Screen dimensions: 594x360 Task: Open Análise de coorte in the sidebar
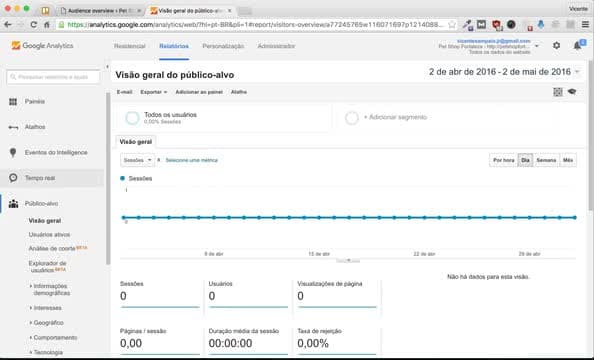click(x=52, y=249)
